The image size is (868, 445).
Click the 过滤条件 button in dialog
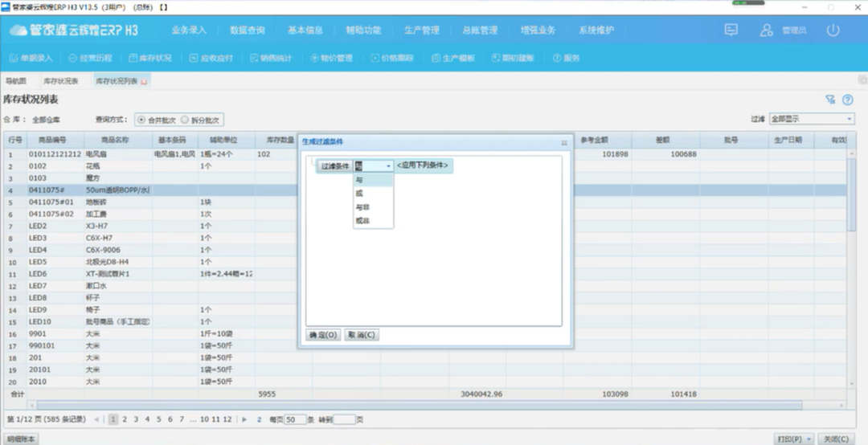(335, 166)
